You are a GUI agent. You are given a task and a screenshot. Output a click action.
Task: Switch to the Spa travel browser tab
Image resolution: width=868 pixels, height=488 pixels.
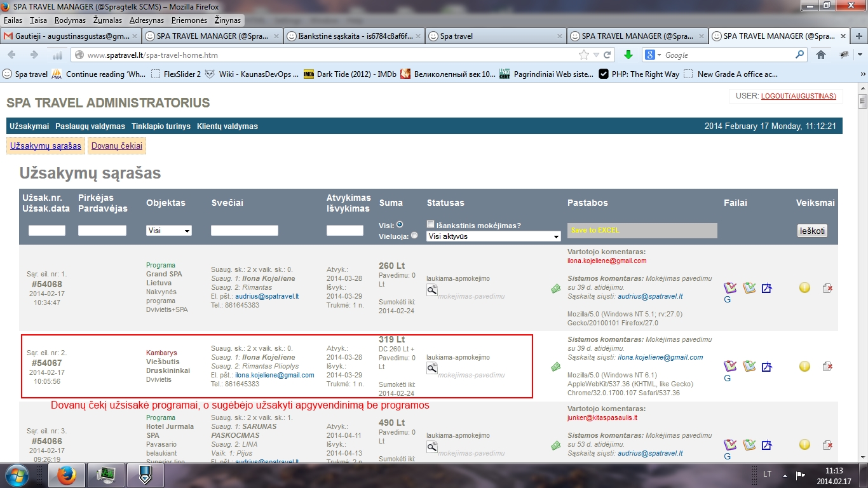(x=496, y=36)
